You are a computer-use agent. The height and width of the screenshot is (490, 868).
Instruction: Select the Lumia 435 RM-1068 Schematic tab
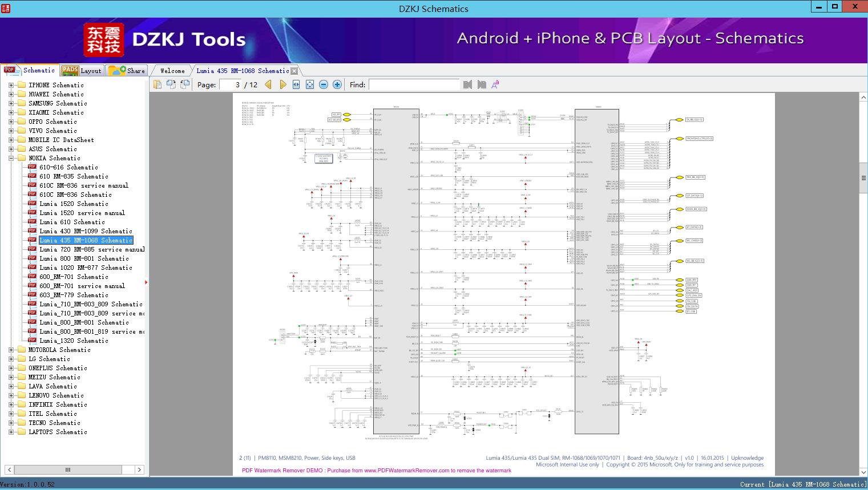[243, 71]
